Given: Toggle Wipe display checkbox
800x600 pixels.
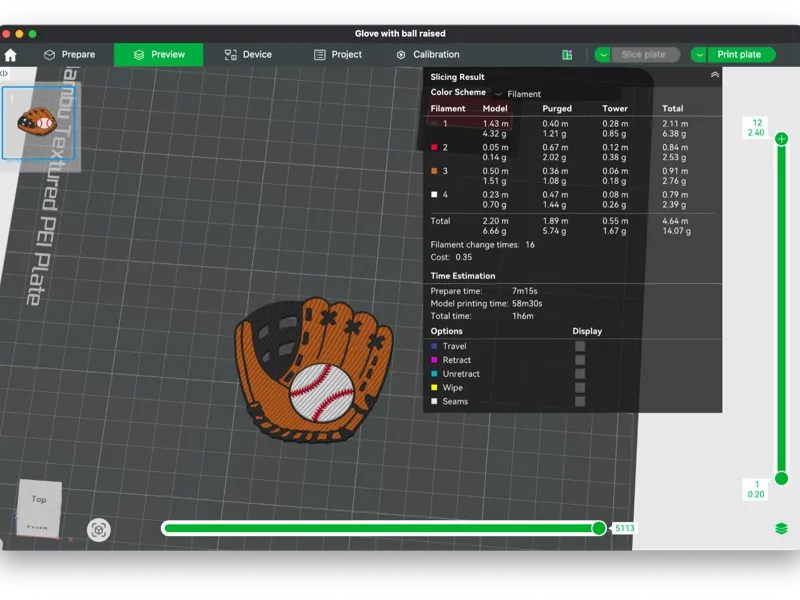Looking at the screenshot, I should tap(580, 387).
